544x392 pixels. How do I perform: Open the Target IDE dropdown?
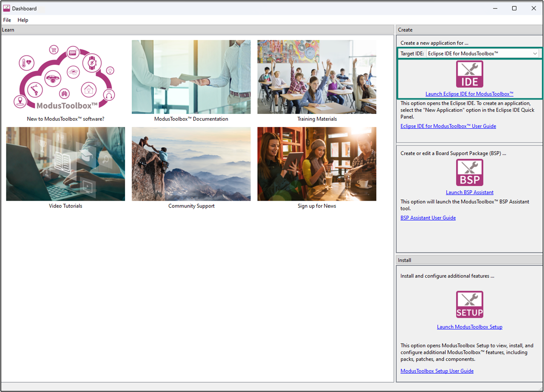point(482,54)
